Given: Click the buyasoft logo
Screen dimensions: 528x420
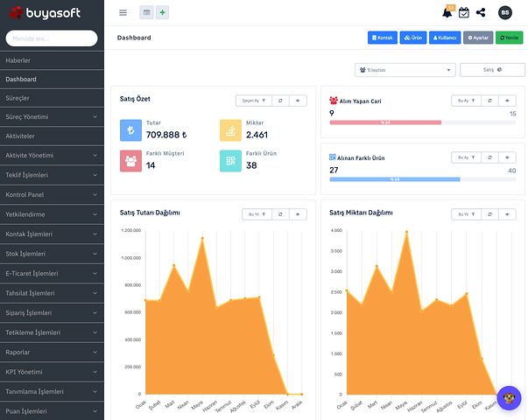Looking at the screenshot, I should pyautogui.click(x=46, y=13).
